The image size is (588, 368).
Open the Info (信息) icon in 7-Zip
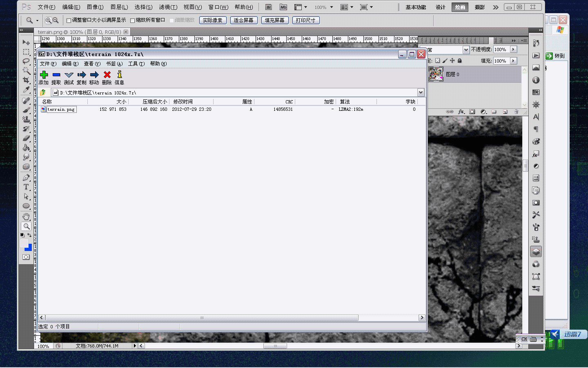(x=119, y=74)
